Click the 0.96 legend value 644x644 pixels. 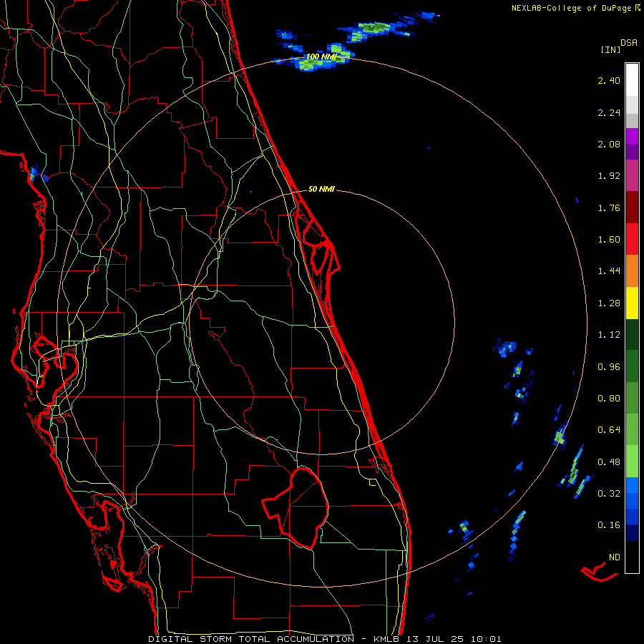(609, 367)
